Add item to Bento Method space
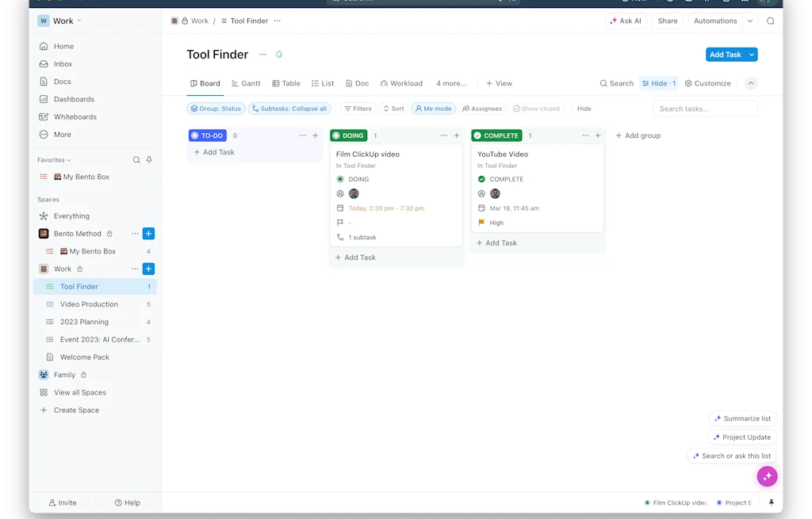Screen dimensions: 812x519 [x=148, y=234]
